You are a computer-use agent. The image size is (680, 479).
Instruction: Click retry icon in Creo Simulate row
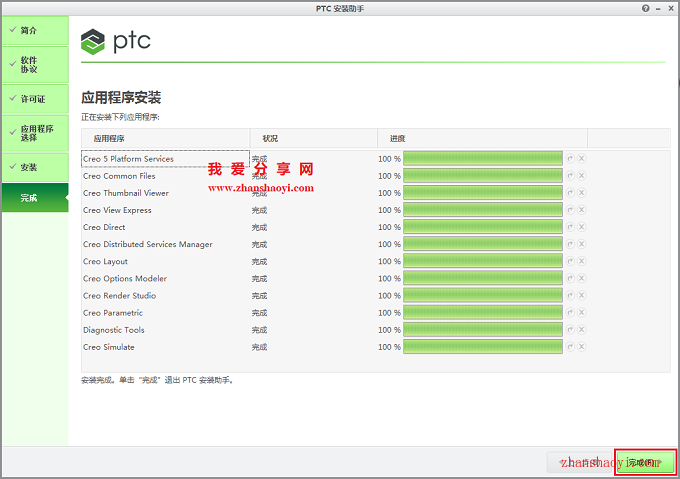(570, 347)
